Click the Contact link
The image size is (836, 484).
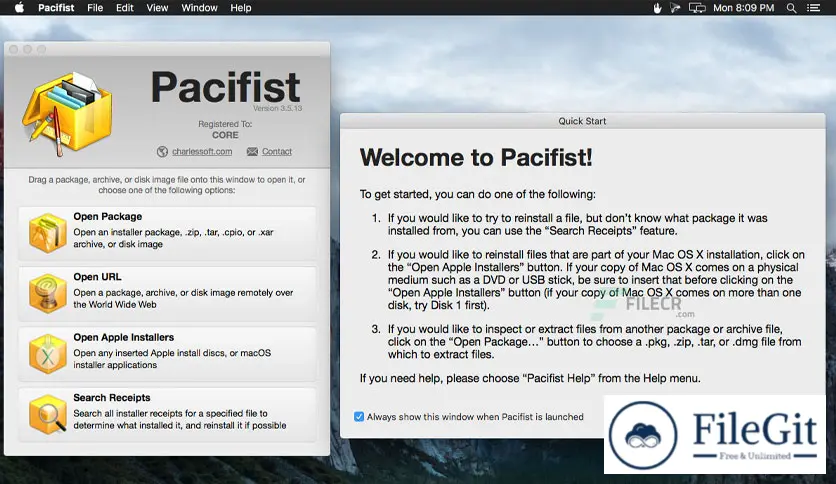pyautogui.click(x=277, y=152)
